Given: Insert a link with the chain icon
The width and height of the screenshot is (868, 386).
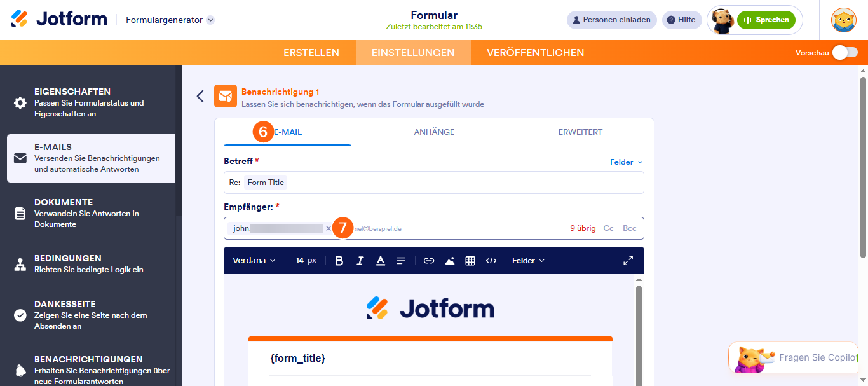Looking at the screenshot, I should 429,261.
